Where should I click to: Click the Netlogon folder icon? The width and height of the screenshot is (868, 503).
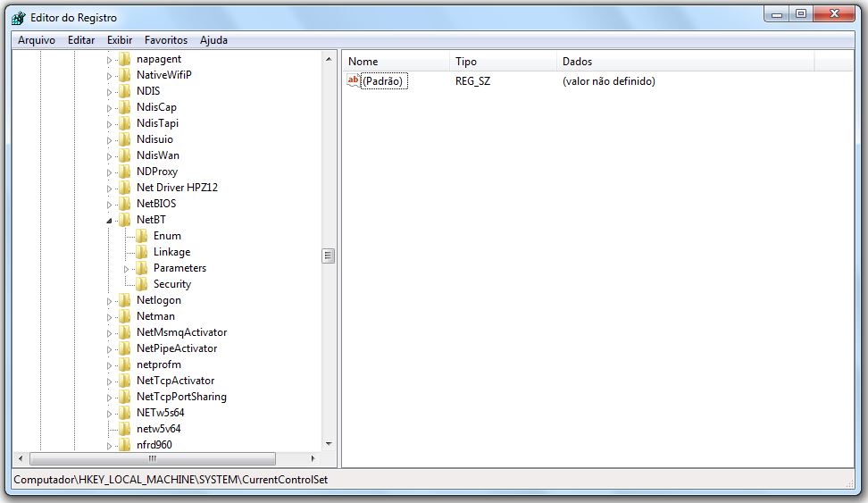(x=124, y=300)
